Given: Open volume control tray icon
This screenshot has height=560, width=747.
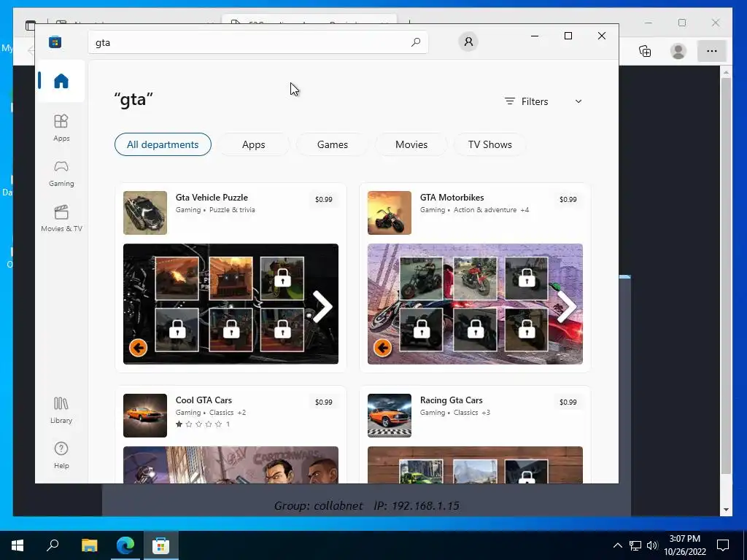Looking at the screenshot, I should point(652,545).
